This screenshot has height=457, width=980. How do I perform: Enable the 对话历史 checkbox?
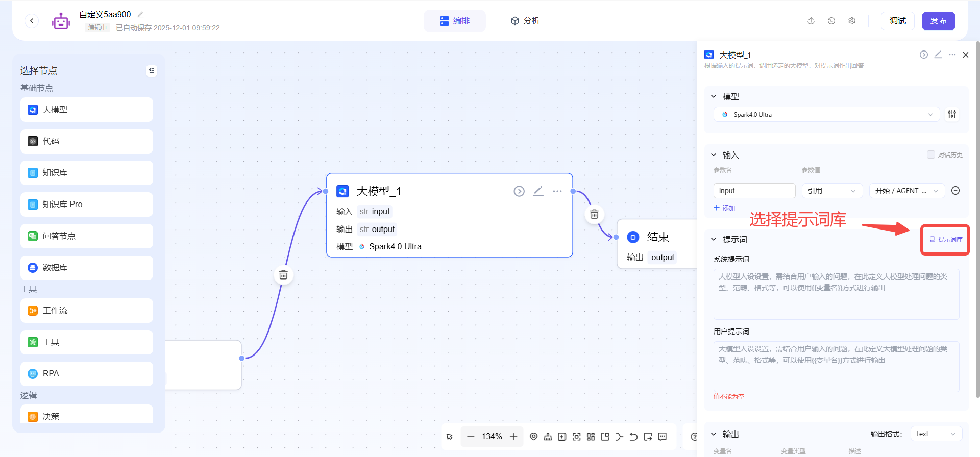pos(930,155)
